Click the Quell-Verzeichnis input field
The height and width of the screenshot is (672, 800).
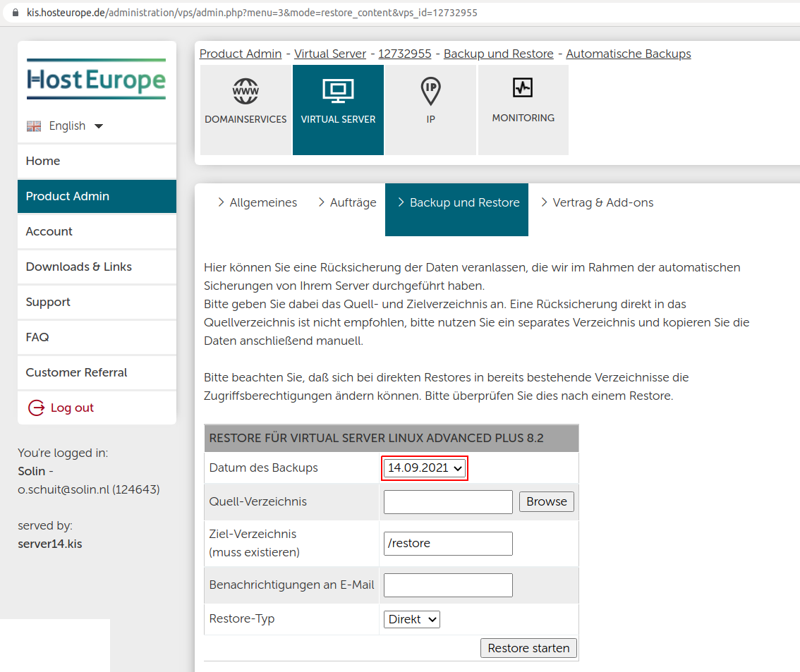[x=448, y=502]
